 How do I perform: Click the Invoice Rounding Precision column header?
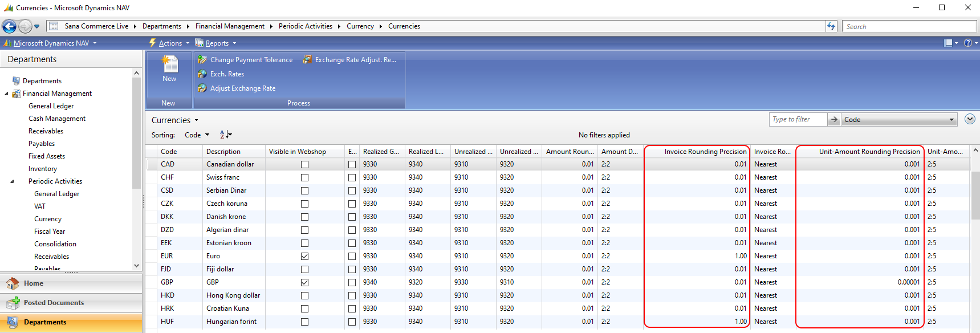[x=697, y=152]
